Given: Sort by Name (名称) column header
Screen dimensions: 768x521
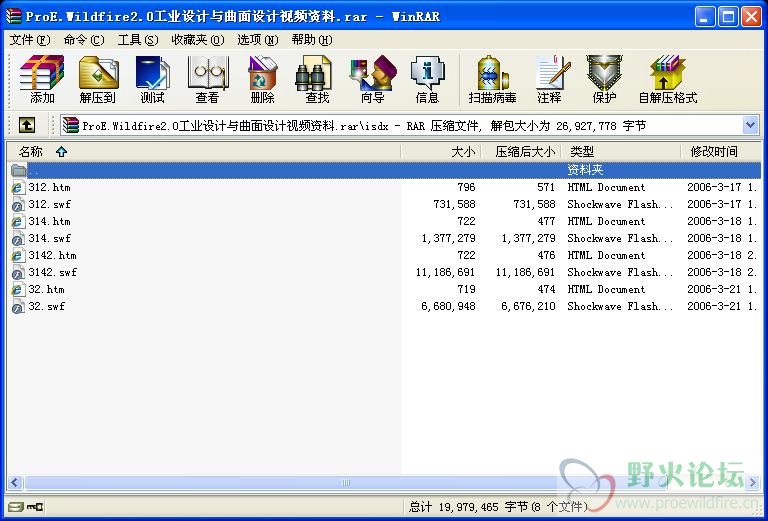Looking at the screenshot, I should (x=204, y=152).
